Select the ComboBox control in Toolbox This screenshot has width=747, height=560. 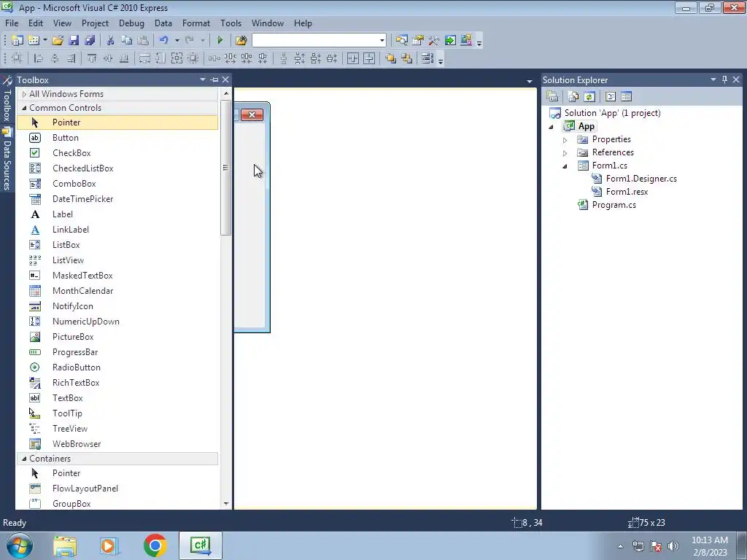point(117,183)
